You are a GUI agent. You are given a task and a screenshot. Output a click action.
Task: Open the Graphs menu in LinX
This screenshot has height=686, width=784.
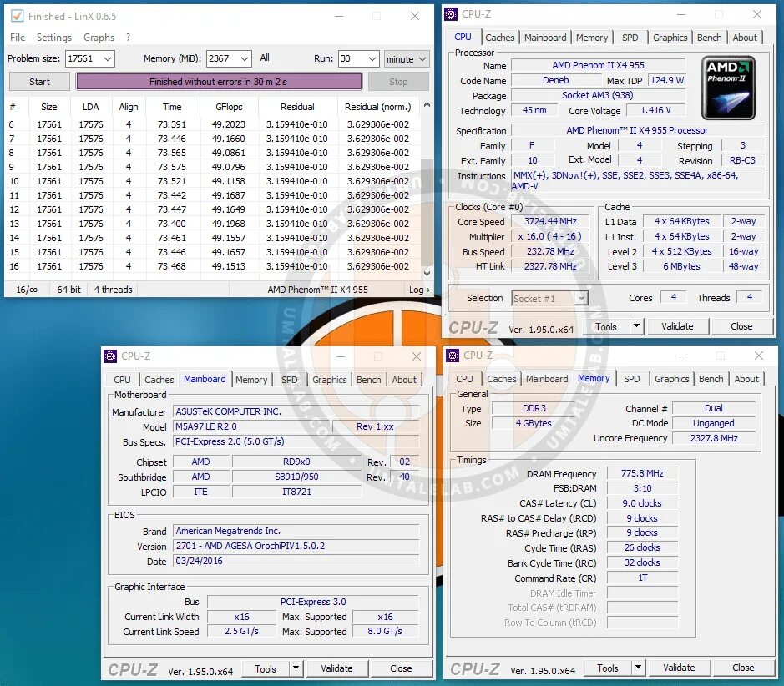[x=99, y=37]
